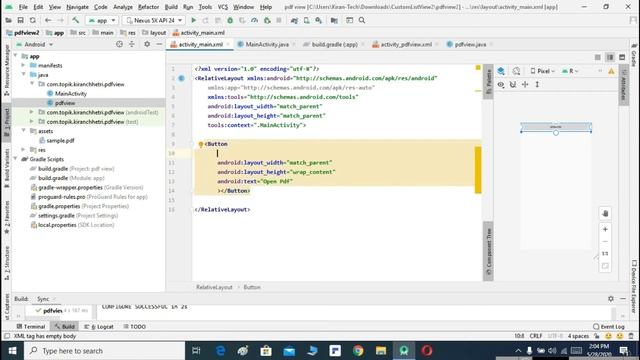Toggle view options eye icon in preview
The width and height of the screenshot is (640, 360).
(501, 84)
